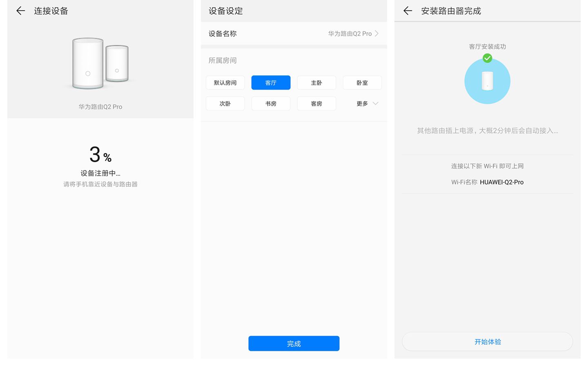
Task: Tap the blue circle router icon
Action: [x=487, y=81]
